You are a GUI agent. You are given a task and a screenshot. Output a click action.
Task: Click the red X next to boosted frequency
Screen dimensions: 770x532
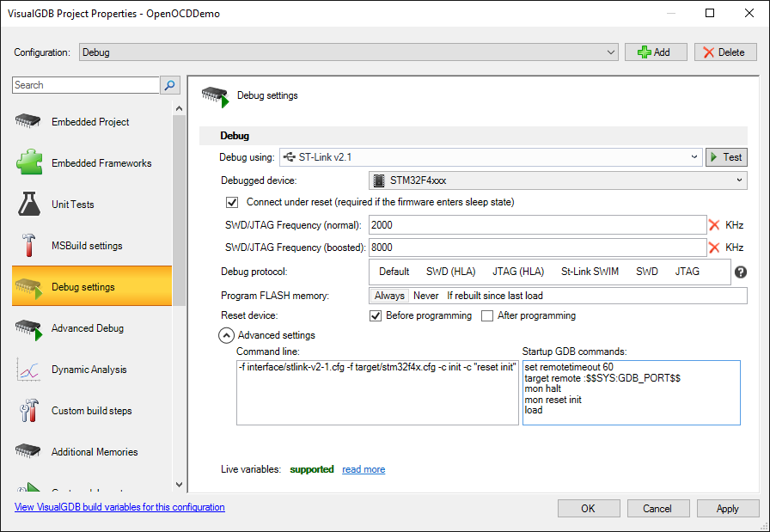click(x=714, y=248)
